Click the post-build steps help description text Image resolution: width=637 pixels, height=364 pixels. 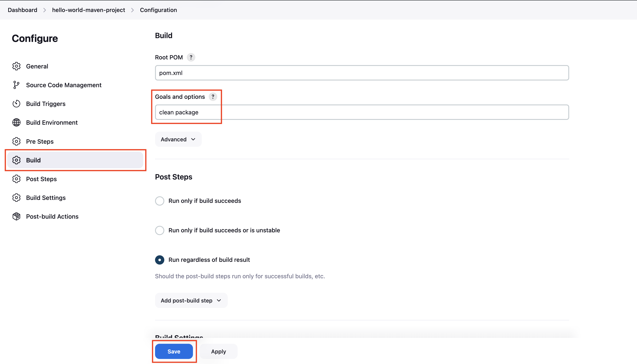(240, 276)
